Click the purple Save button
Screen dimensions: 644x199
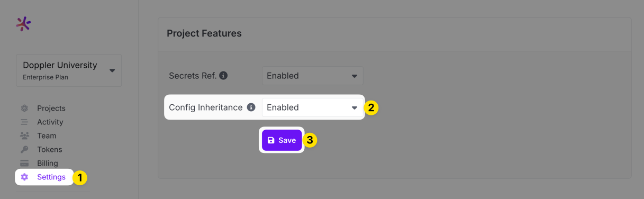point(282,140)
